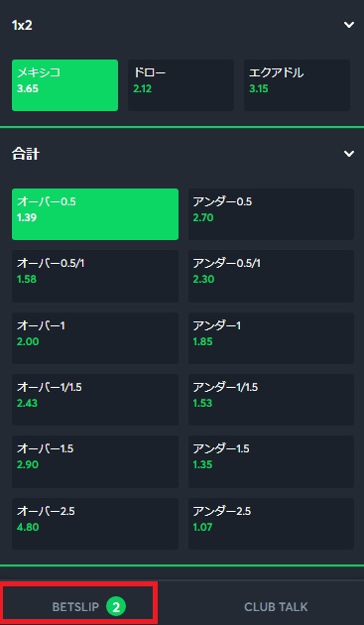Click the green betslip count badge

click(116, 607)
